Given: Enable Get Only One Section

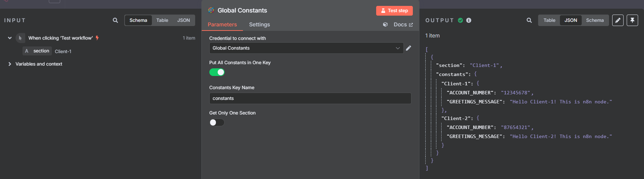Looking at the screenshot, I should pos(217,122).
